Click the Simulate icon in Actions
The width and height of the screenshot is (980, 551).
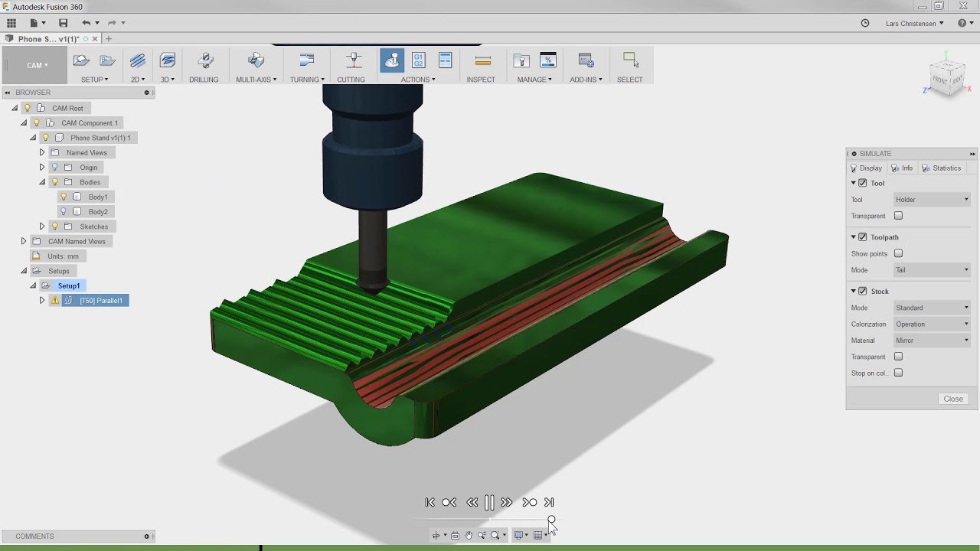click(x=392, y=60)
